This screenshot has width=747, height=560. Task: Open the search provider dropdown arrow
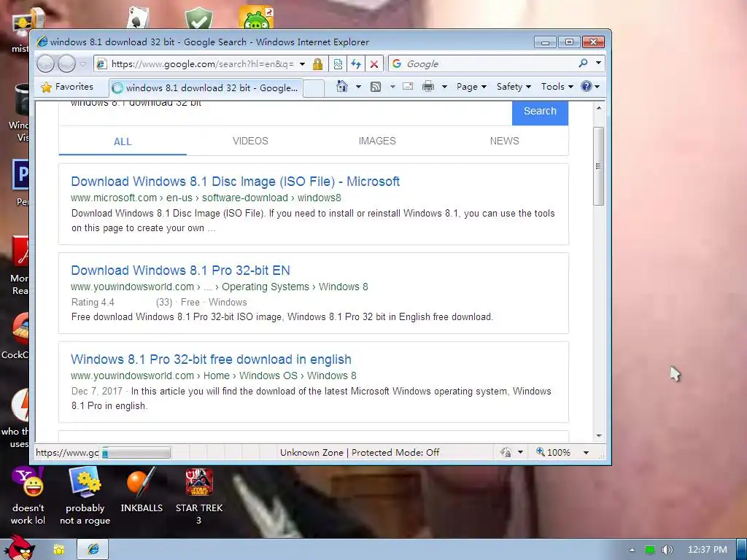599,63
